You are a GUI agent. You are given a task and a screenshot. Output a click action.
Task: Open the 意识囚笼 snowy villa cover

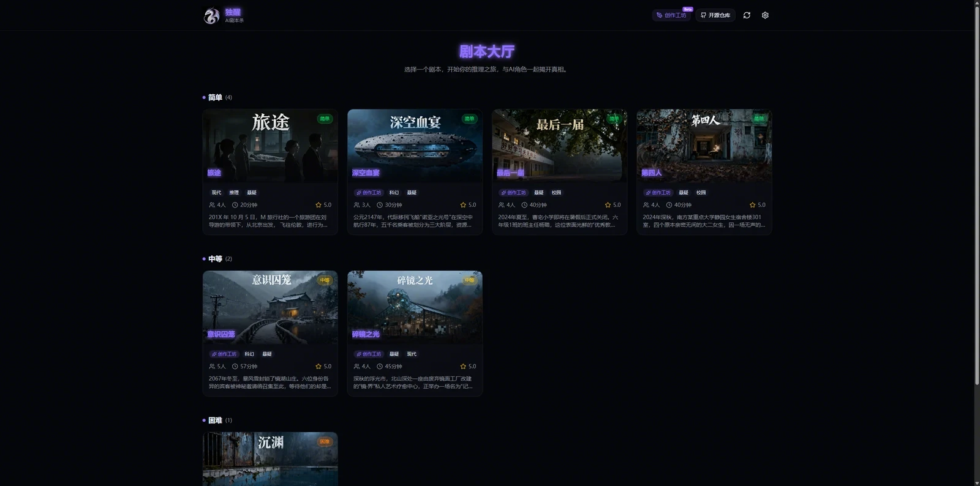(x=270, y=307)
